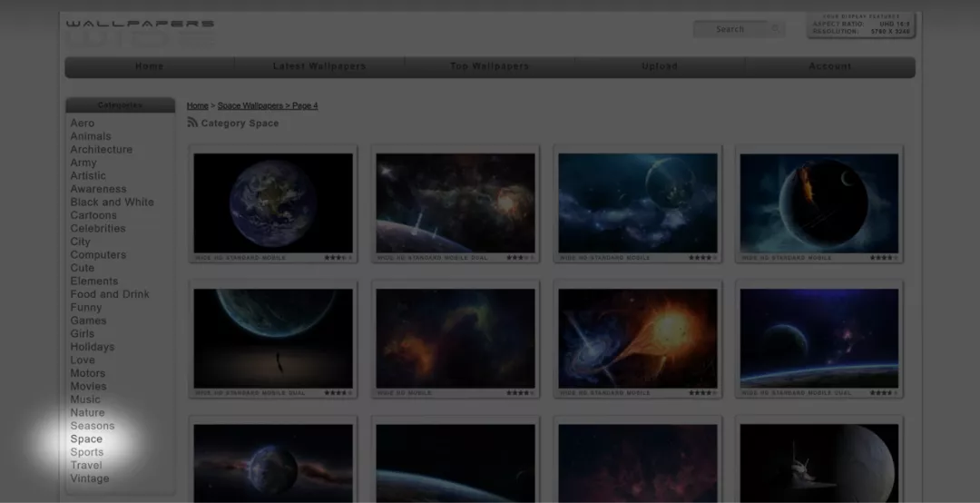Click star rating under Earth wallpaper
Screen dimensions: 980x503
[338, 258]
